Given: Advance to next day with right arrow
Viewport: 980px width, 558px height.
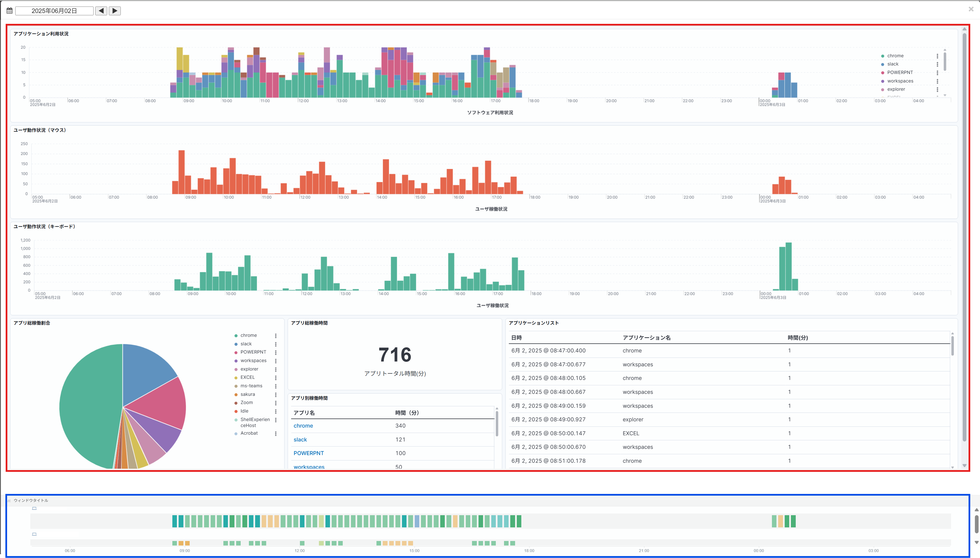Looking at the screenshot, I should coord(115,11).
